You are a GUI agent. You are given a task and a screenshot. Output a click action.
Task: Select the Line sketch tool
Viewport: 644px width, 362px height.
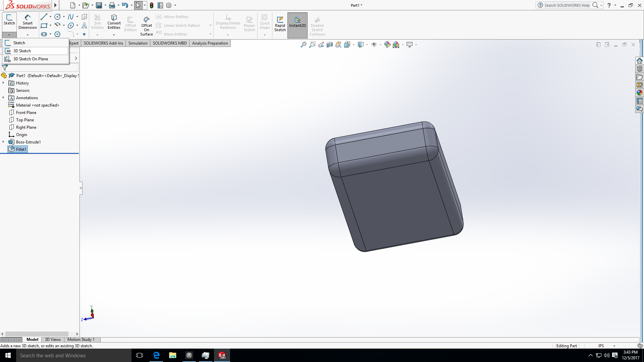tap(44, 17)
